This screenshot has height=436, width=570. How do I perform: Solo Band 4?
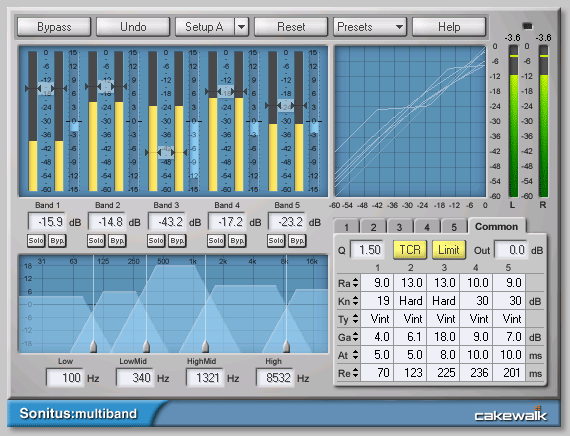216,240
